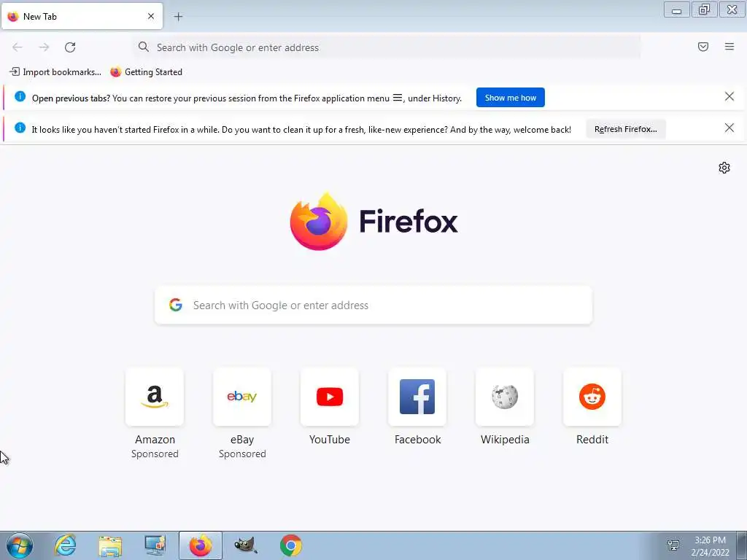The width and height of the screenshot is (747, 560).
Task: Click the info icon of Open previous tabs notice
Action: [20, 97]
